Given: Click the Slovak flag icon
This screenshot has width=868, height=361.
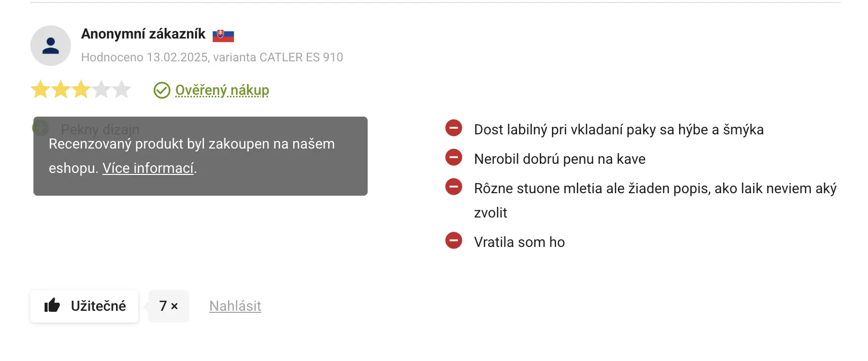Looking at the screenshot, I should click(x=223, y=35).
